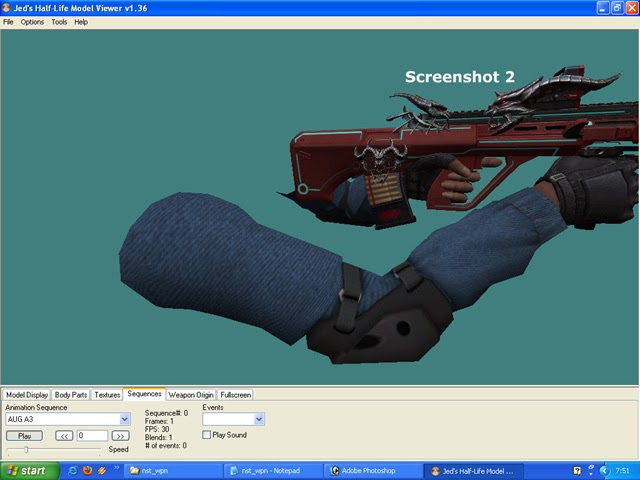The width and height of the screenshot is (640, 480).
Task: Select the Sequences tab
Action: tap(144, 394)
